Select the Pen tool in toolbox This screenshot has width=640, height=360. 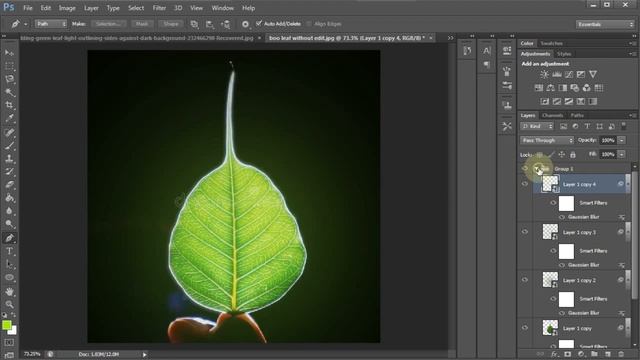click(x=9, y=238)
